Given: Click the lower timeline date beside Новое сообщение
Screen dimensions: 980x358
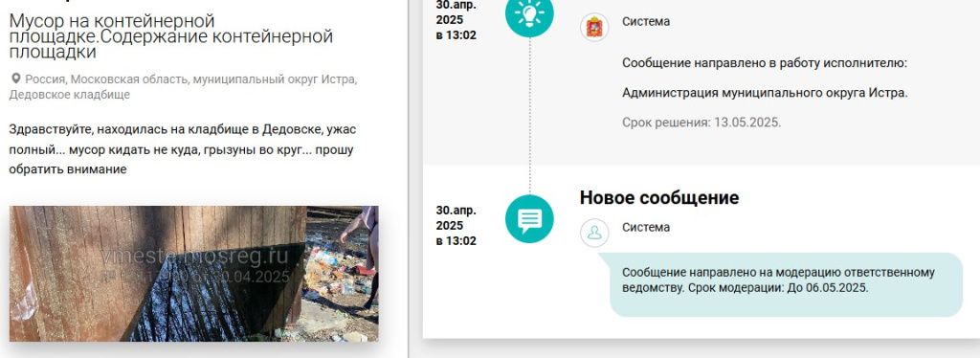Looking at the screenshot, I should (x=457, y=225).
